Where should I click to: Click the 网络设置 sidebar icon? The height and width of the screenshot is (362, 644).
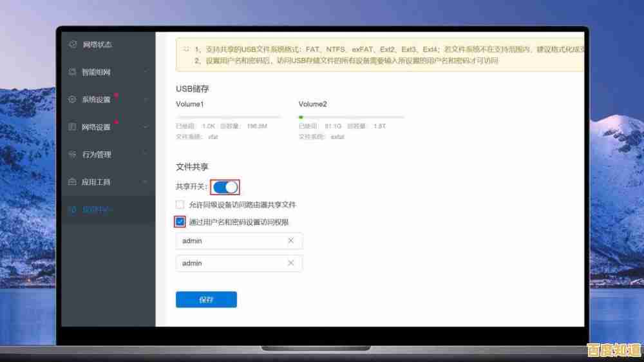[x=72, y=127]
